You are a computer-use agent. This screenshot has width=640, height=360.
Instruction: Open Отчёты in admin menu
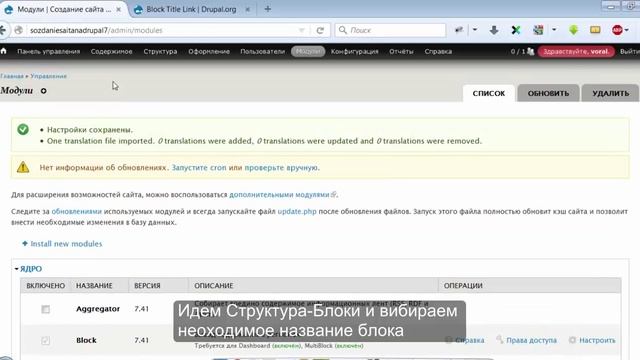(x=401, y=51)
